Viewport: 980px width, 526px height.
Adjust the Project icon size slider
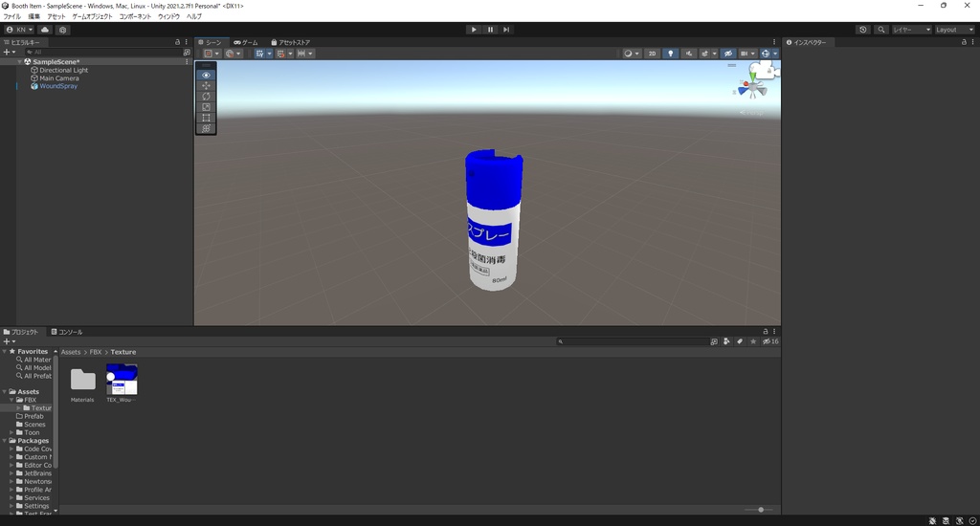(x=759, y=510)
